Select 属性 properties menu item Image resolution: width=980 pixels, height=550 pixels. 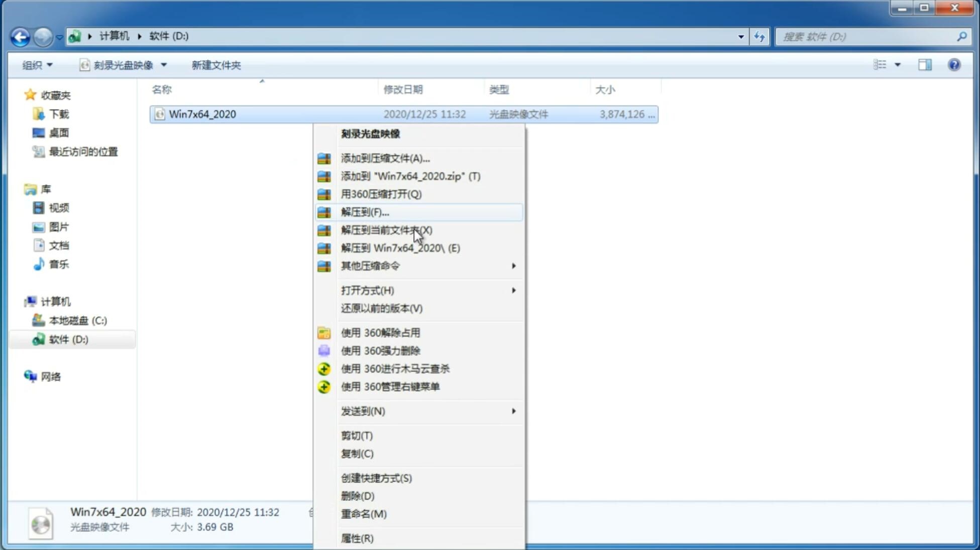pos(357,538)
